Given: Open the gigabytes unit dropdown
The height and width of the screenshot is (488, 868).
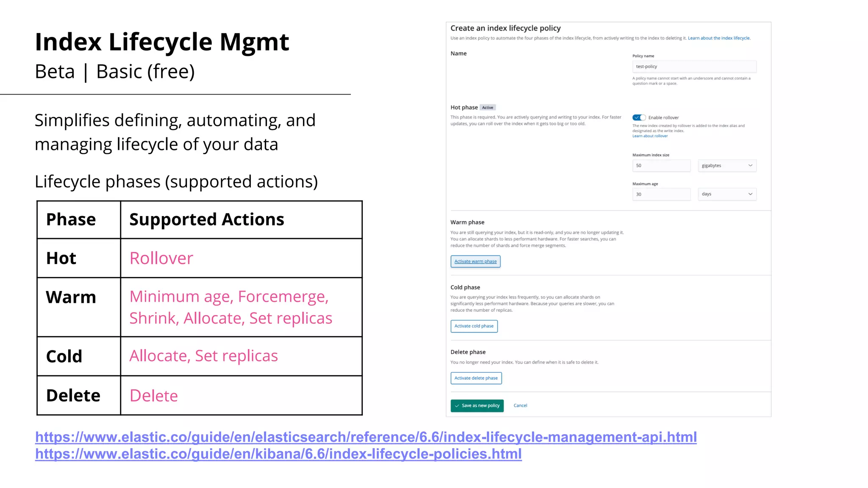Looking at the screenshot, I should pyautogui.click(x=727, y=166).
